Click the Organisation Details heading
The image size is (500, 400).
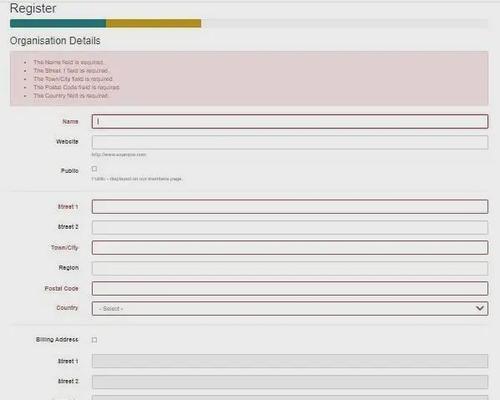pyautogui.click(x=55, y=41)
